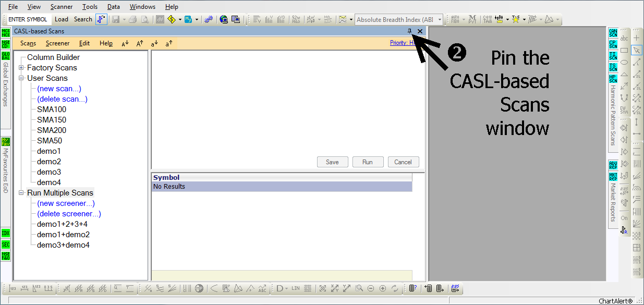Open dropdown arrow beside yellow diamond icon
The width and height of the screenshot is (644, 305).
[x=180, y=19]
